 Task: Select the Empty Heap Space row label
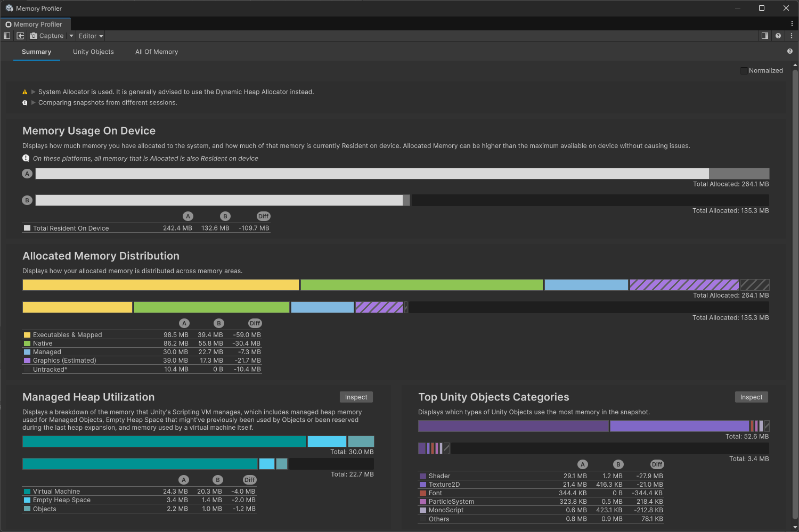62,500
